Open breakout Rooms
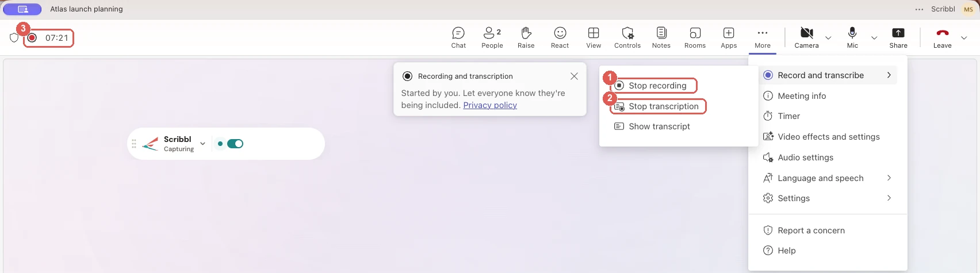Image resolution: width=980 pixels, height=273 pixels. (695, 37)
